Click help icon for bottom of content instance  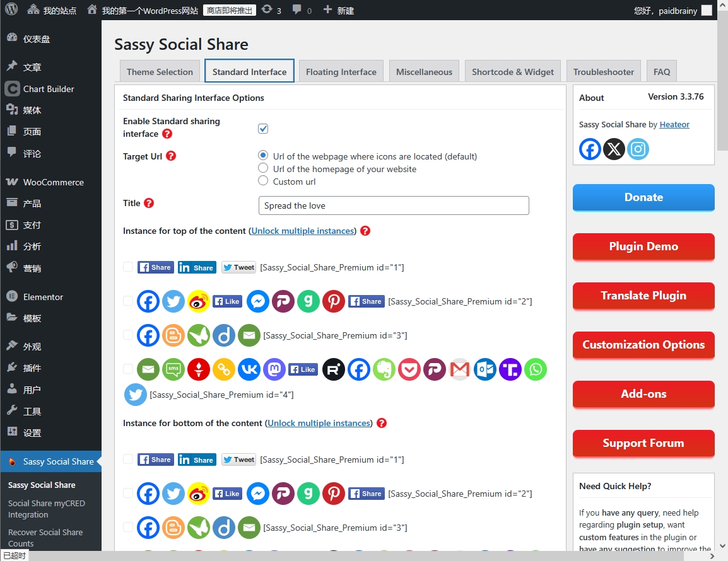click(x=382, y=423)
